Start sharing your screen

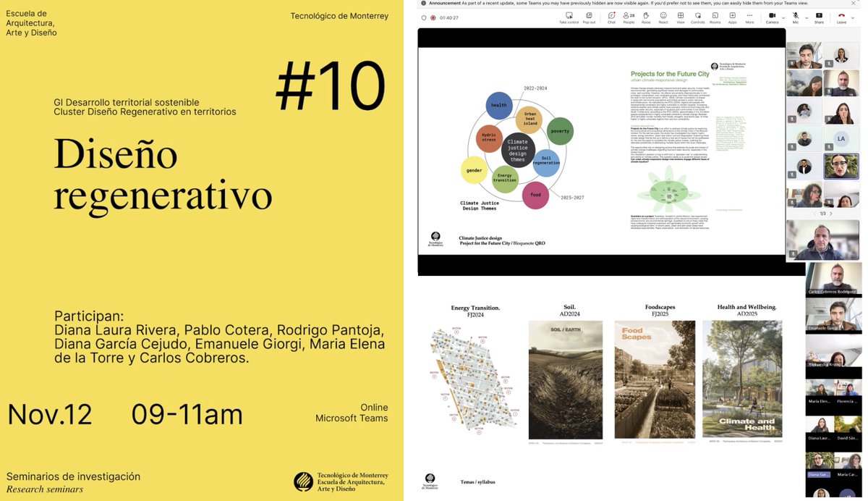pos(819,16)
